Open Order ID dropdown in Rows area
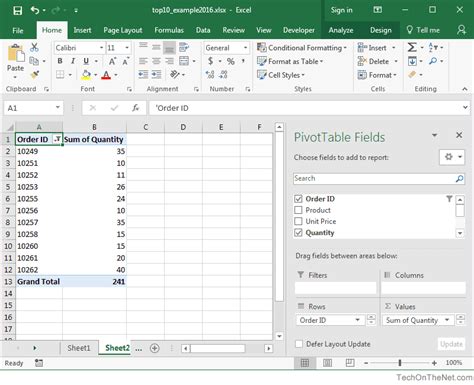The width and height of the screenshot is (474, 385). (357, 320)
